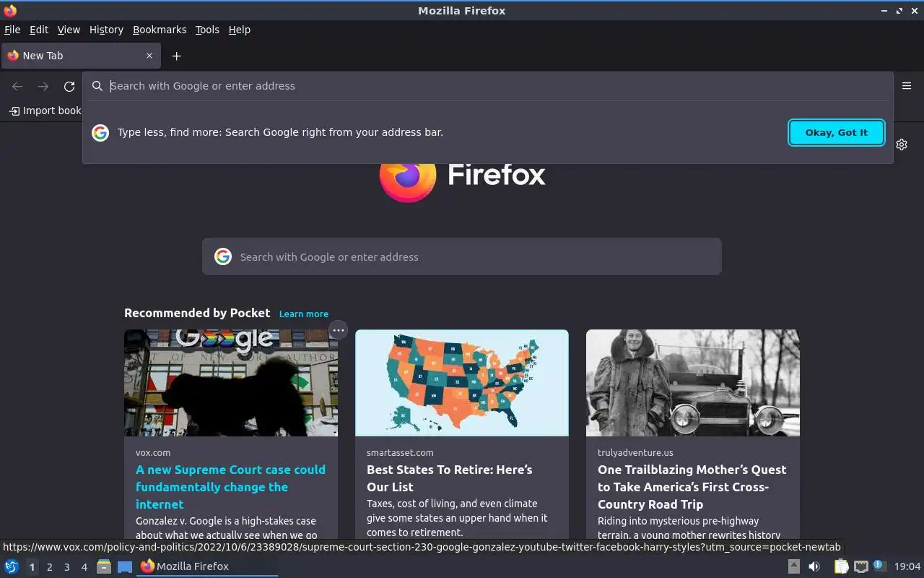Viewport: 924px width, 578px height.
Task: Open the View menu
Action: click(69, 30)
